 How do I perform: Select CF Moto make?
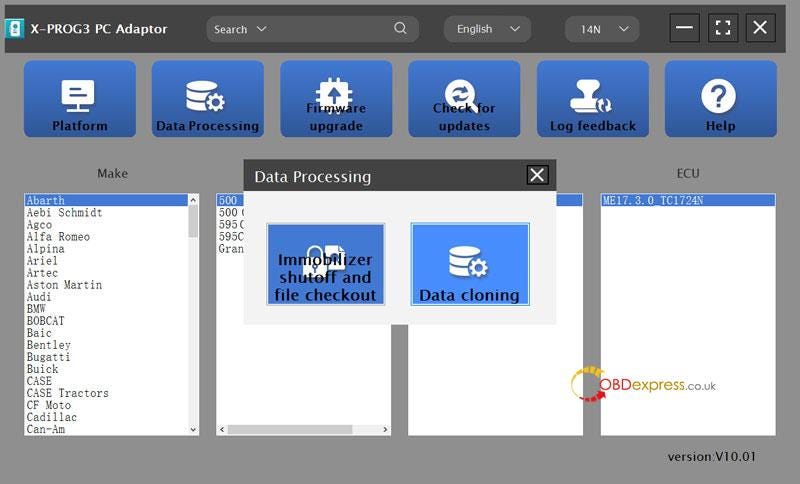107,405
